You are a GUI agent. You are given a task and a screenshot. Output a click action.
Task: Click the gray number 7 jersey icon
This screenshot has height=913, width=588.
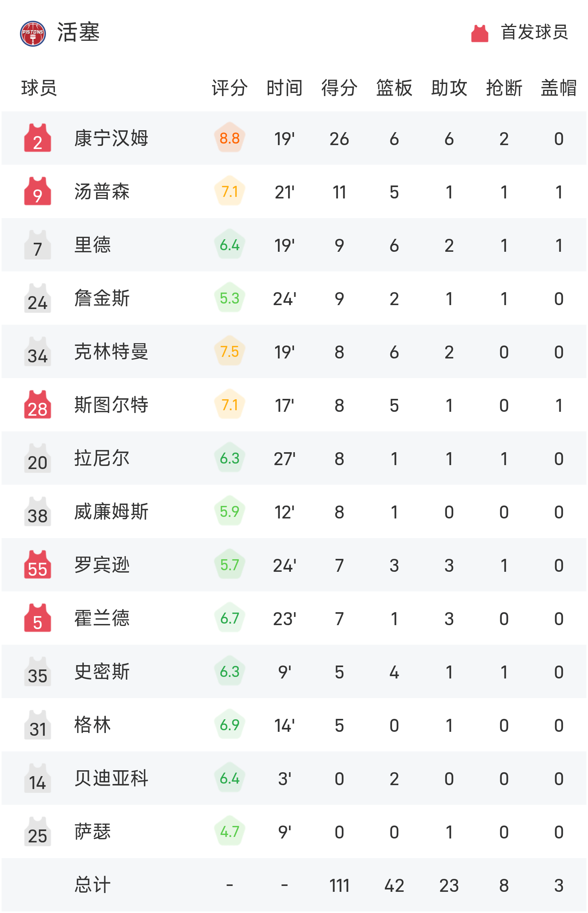(x=38, y=245)
